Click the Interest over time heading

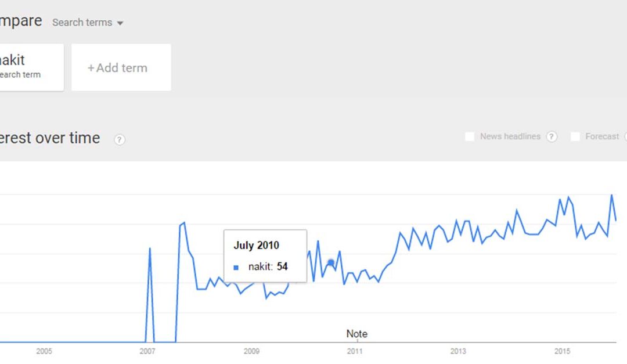(x=50, y=138)
